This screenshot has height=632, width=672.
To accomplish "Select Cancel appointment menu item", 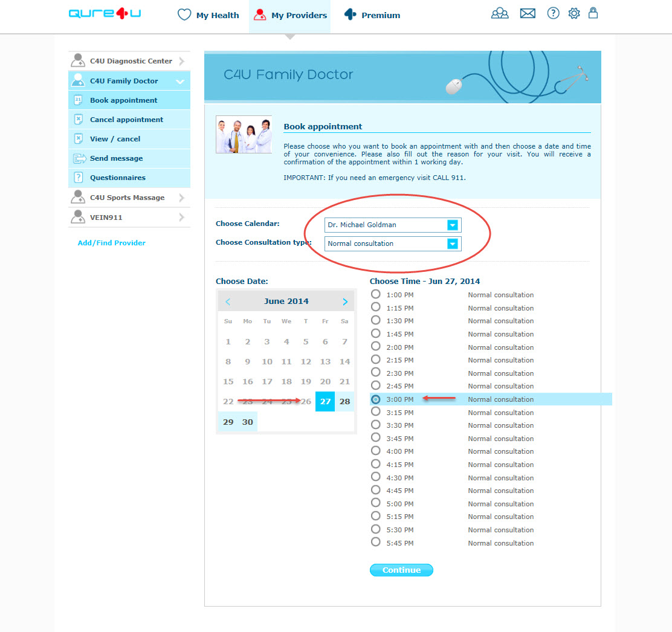I will pyautogui.click(x=129, y=120).
